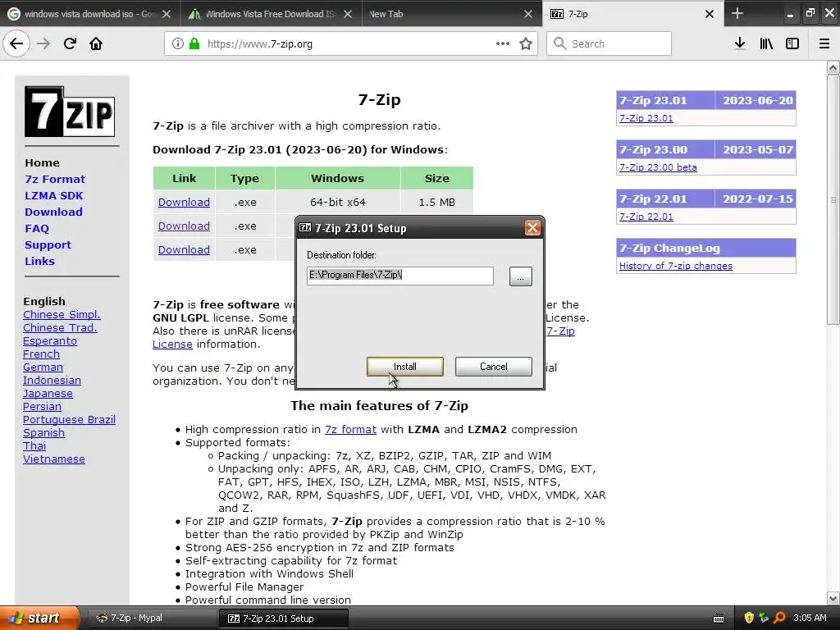This screenshot has height=630, width=840.
Task: Open the 7-Zip 23.01 news link
Action: click(x=646, y=118)
